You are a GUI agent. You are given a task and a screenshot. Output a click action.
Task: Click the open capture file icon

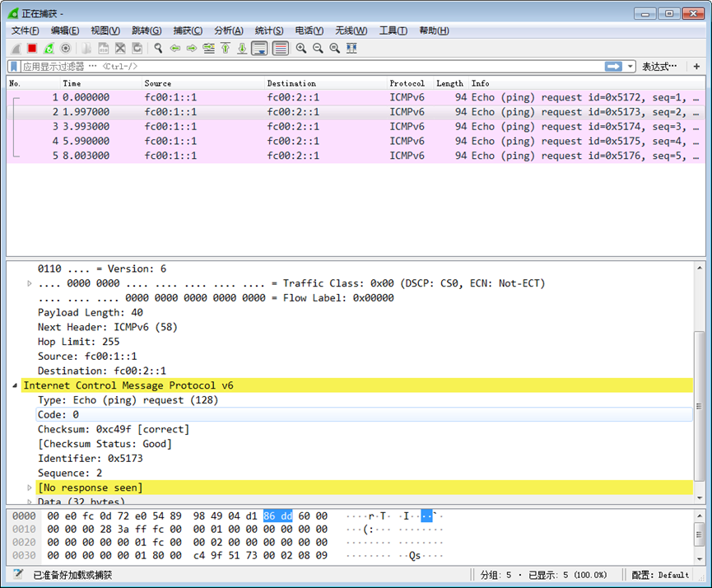86,48
